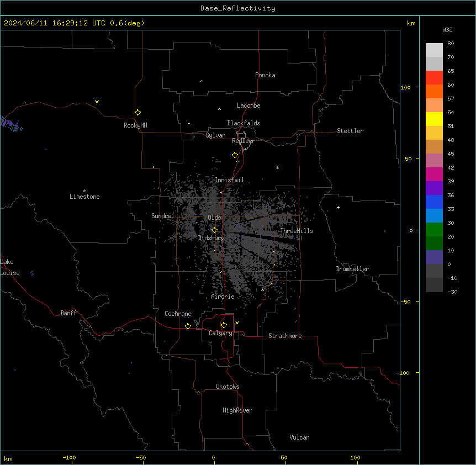Image resolution: width=476 pixels, height=465 pixels.
Task: Click the yellow diamond marker above Calgary
Action: pyautogui.click(x=224, y=325)
